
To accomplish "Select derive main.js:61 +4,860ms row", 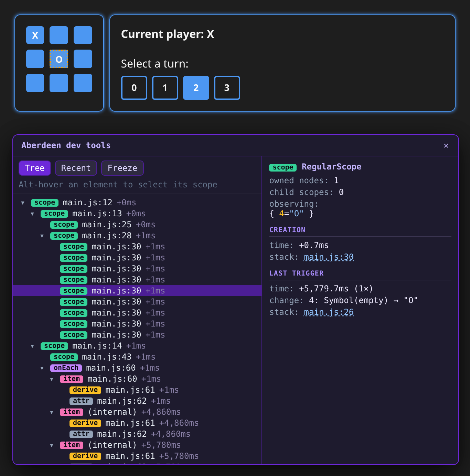I will click(137, 423).
